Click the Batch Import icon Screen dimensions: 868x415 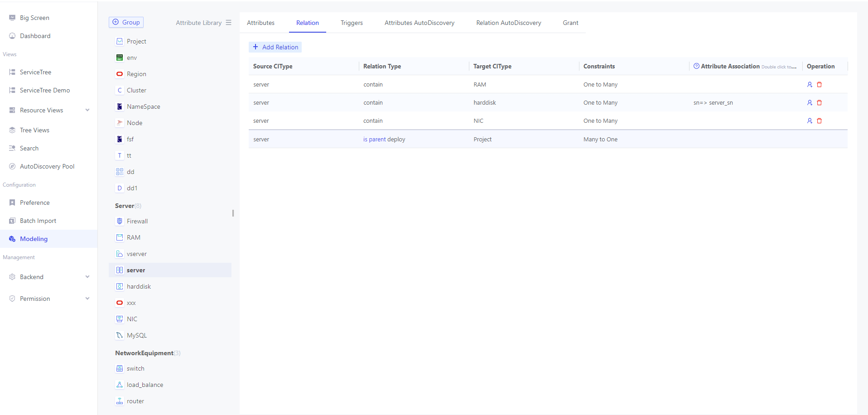pyautogui.click(x=12, y=221)
